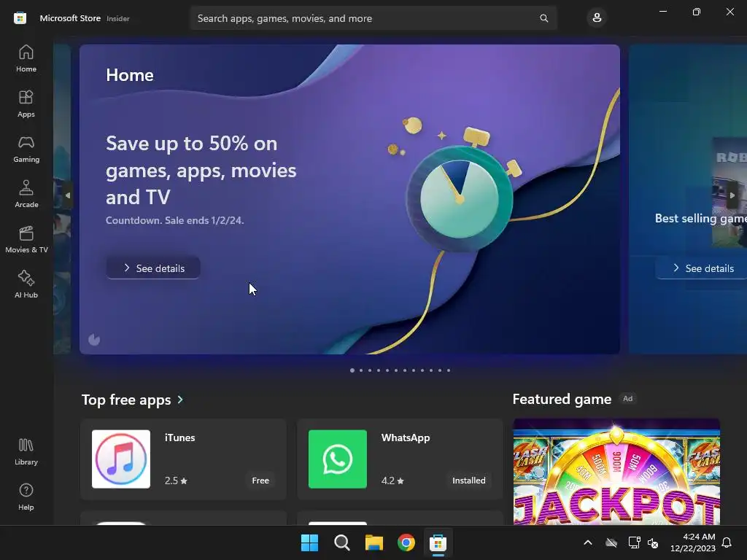The width and height of the screenshot is (747, 560).
Task: Open network status tray icon
Action: (634, 542)
